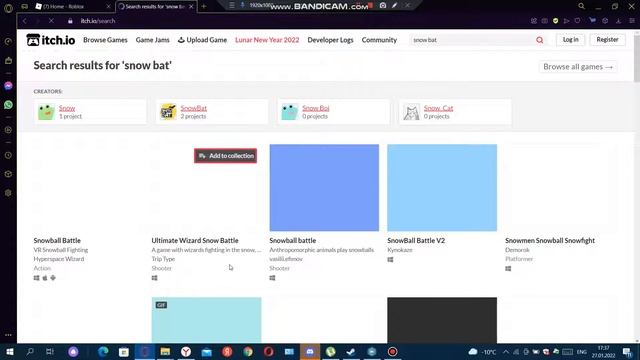
Task: Click the padlock site info icon
Action: [x=70, y=21]
